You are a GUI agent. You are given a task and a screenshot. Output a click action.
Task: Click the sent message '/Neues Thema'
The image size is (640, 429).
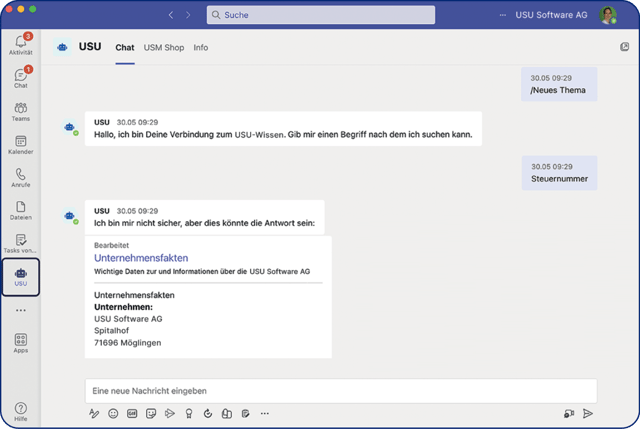559,84
